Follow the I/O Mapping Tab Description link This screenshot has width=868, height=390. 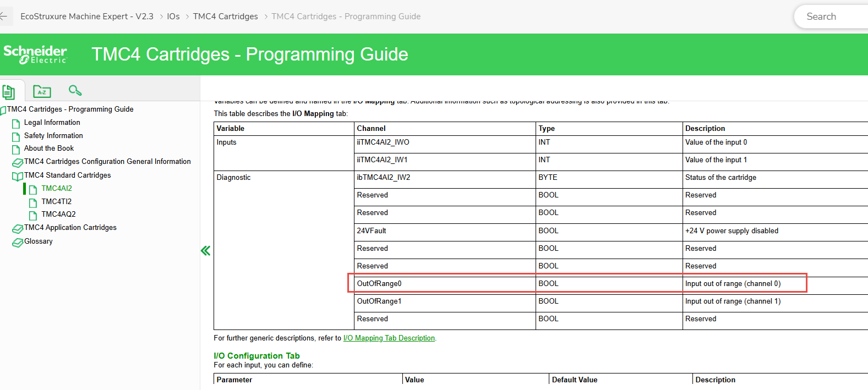(x=389, y=338)
